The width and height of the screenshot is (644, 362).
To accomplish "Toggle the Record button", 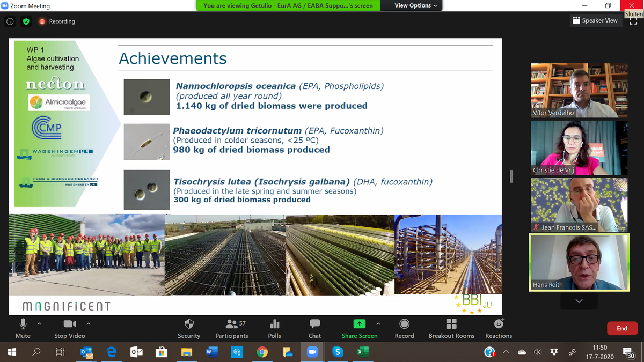I will click(405, 328).
